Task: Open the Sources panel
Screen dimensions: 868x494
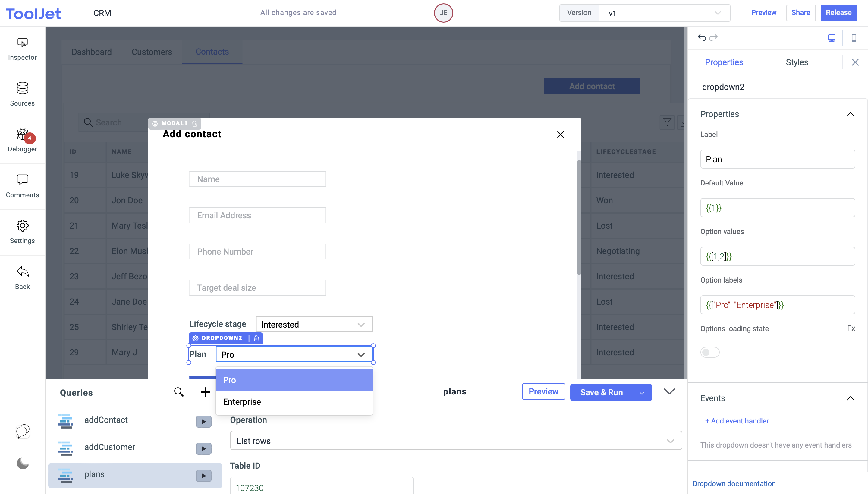Action: tap(22, 95)
